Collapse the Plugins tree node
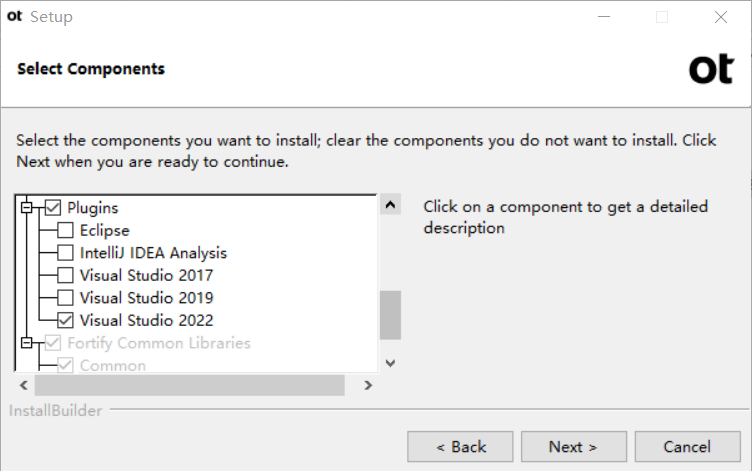This screenshot has width=752, height=471. (27, 208)
